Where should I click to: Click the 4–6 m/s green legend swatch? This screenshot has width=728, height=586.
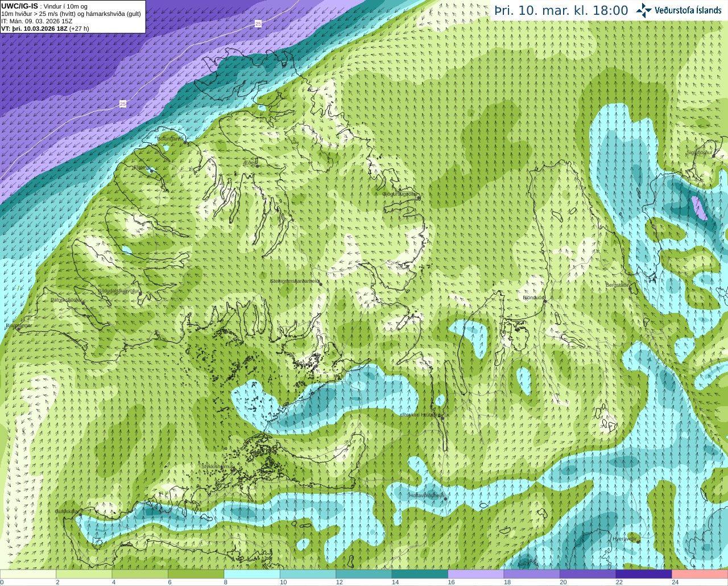click(x=140, y=574)
